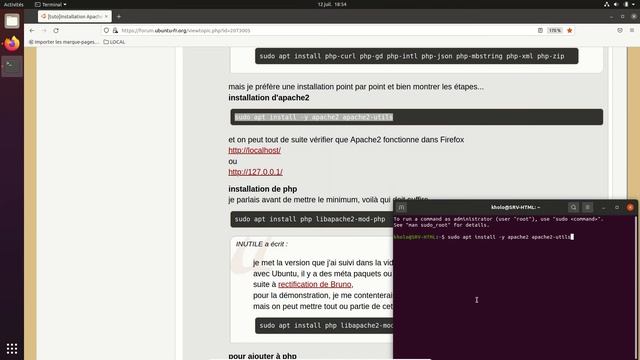Viewport: 640px width, 360px height.
Task: Close the Terminal window
Action: 630,207
